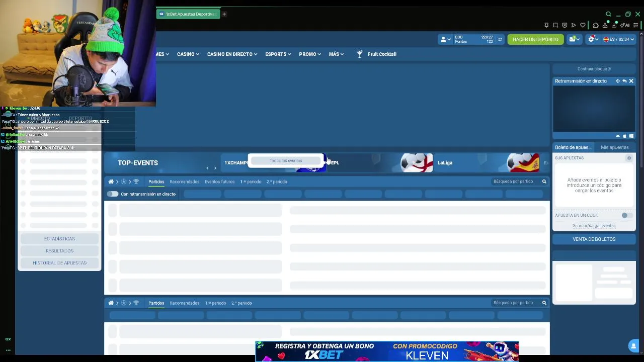Expand the Más menu
This screenshot has height=362, width=644.
336,54
